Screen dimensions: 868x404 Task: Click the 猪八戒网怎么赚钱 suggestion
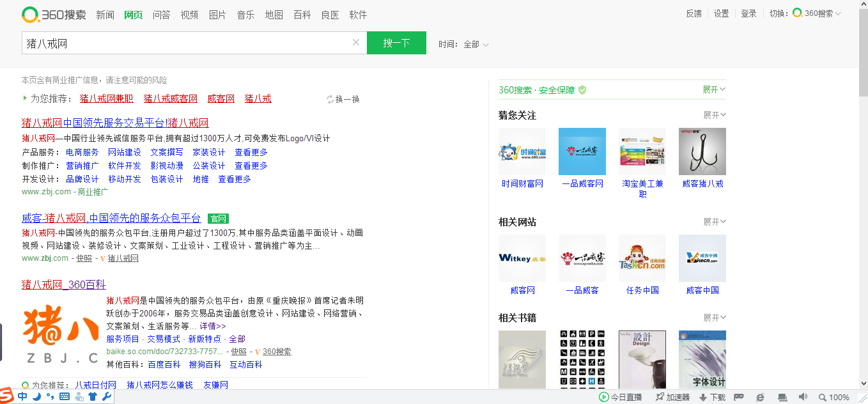[x=160, y=385]
